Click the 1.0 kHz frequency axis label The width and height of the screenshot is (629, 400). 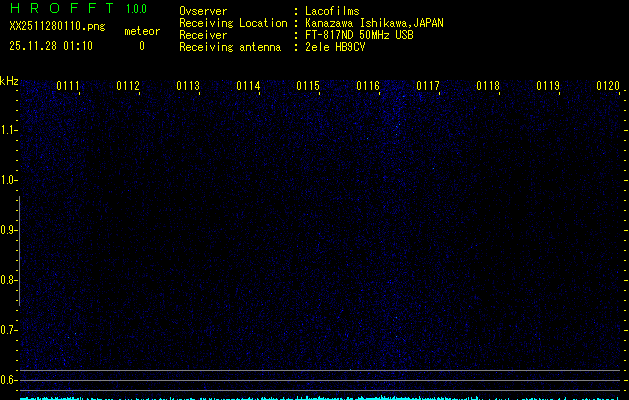(9, 180)
